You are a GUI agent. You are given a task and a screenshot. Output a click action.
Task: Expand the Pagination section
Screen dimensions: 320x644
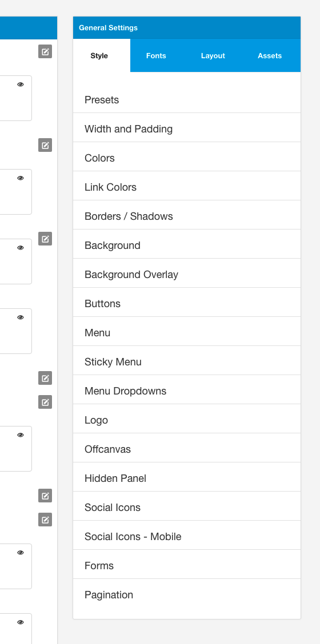click(187, 595)
